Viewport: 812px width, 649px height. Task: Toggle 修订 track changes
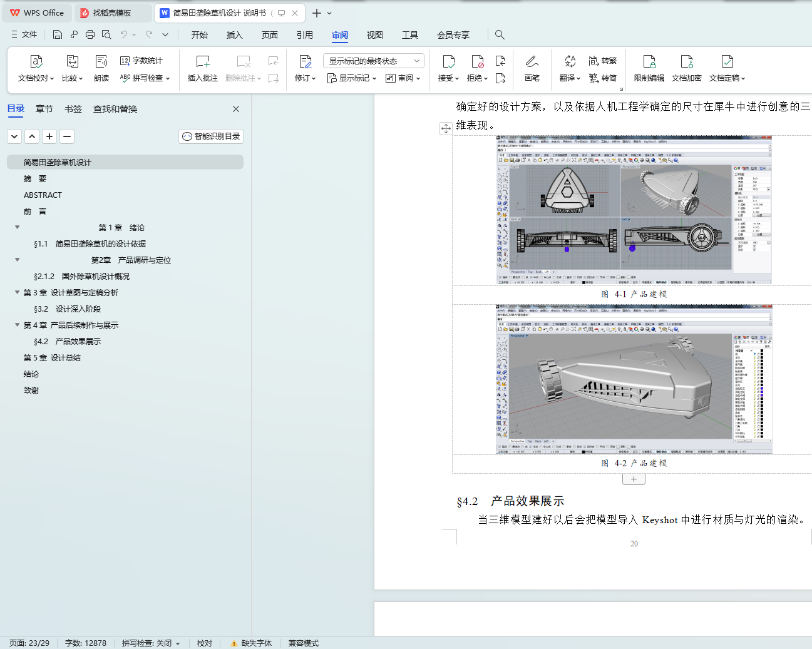click(305, 69)
